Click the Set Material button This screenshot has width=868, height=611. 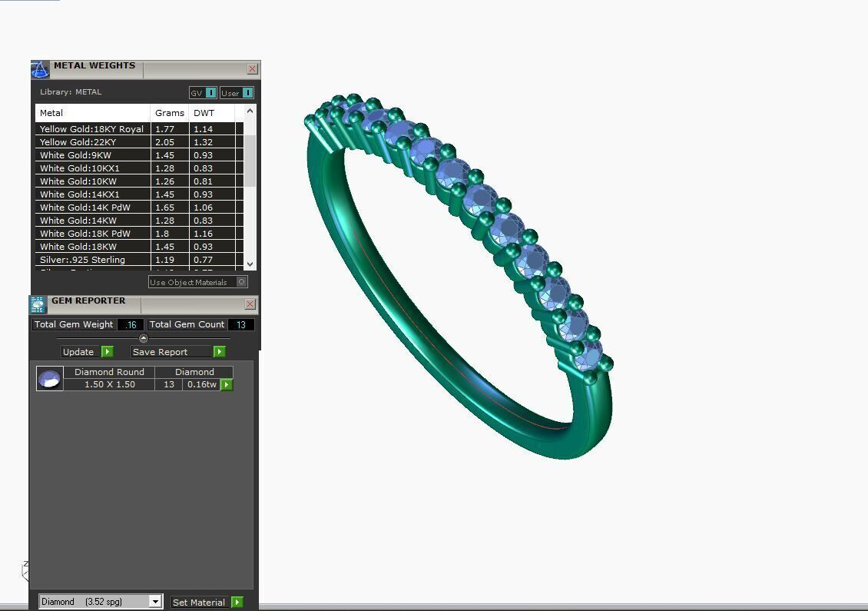tap(198, 602)
